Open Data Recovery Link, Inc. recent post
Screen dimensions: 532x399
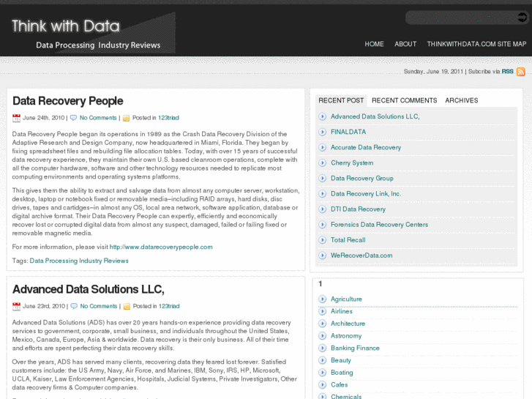(366, 193)
